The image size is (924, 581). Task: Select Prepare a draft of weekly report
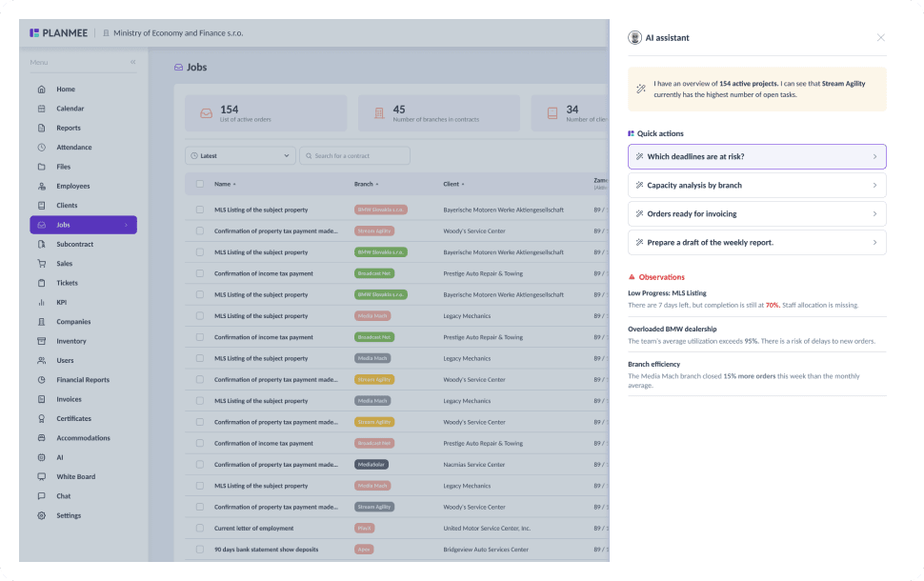[756, 242]
